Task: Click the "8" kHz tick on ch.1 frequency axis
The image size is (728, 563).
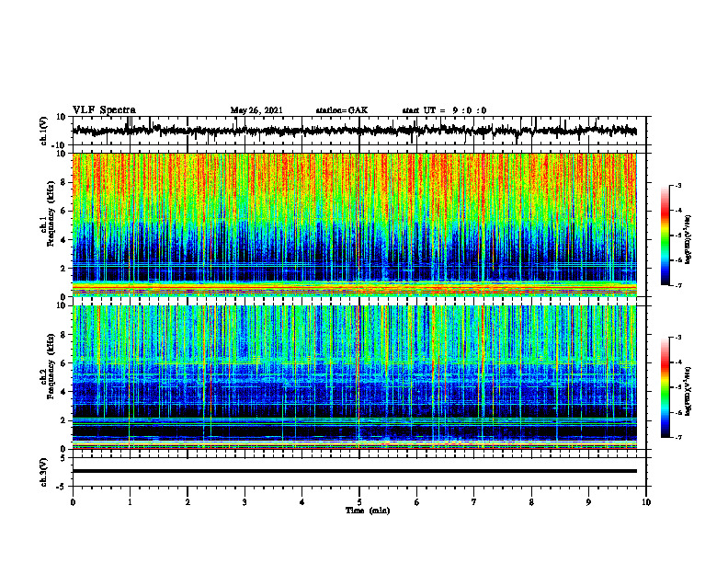Action: point(63,182)
